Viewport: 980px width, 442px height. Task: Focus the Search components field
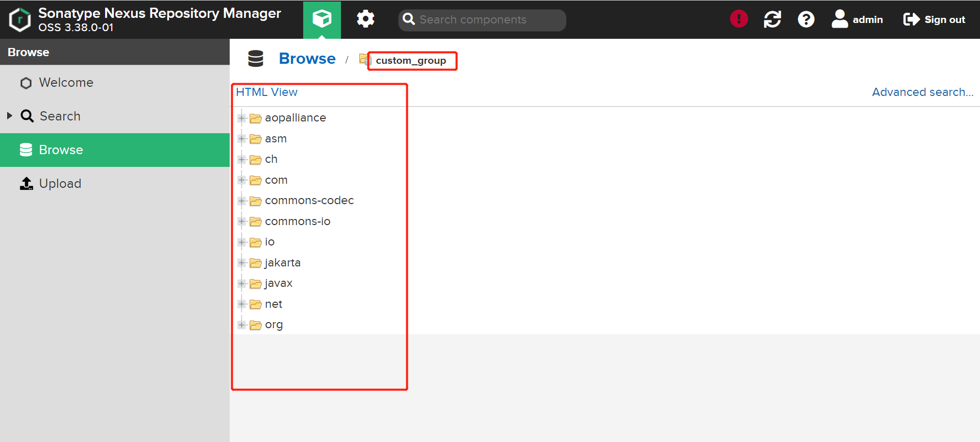[x=482, y=20]
